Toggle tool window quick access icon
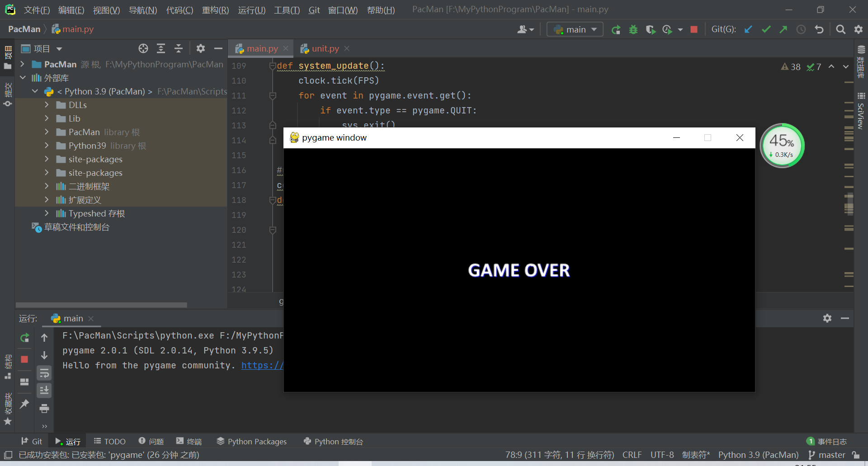 tap(8, 455)
